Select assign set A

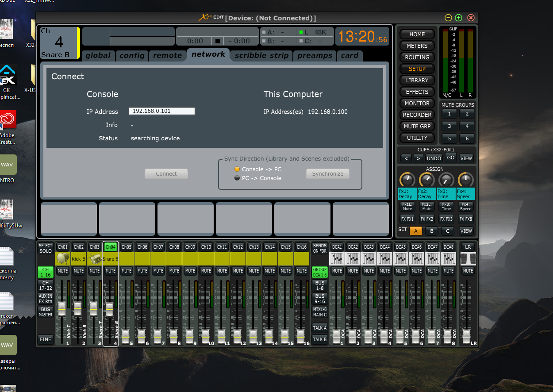coord(415,231)
